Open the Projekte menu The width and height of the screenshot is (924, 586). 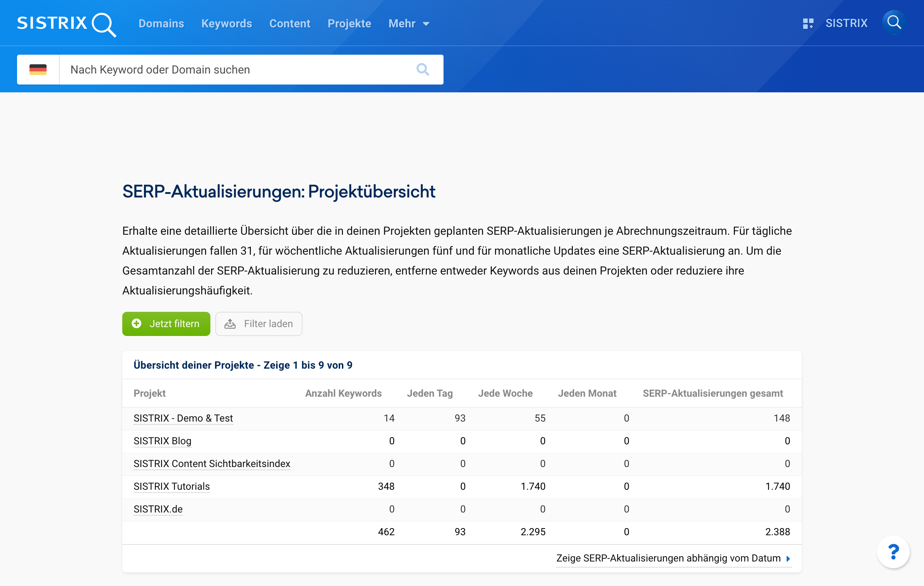click(x=349, y=23)
